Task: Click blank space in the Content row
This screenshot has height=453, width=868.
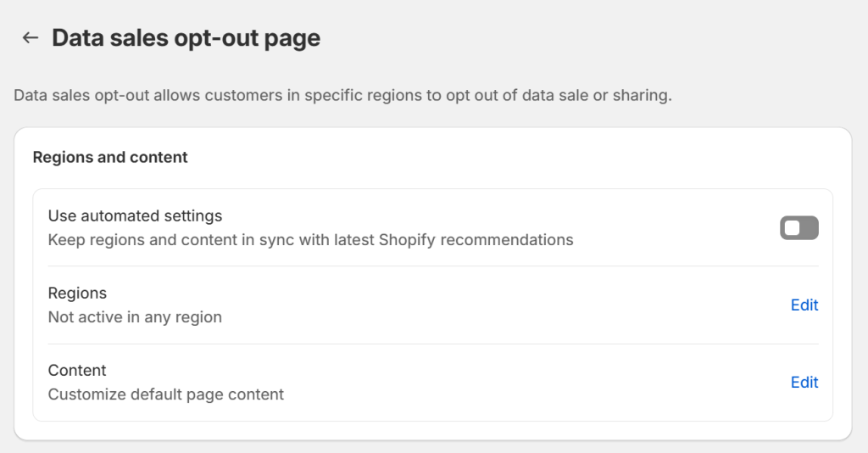Action: [509, 383]
